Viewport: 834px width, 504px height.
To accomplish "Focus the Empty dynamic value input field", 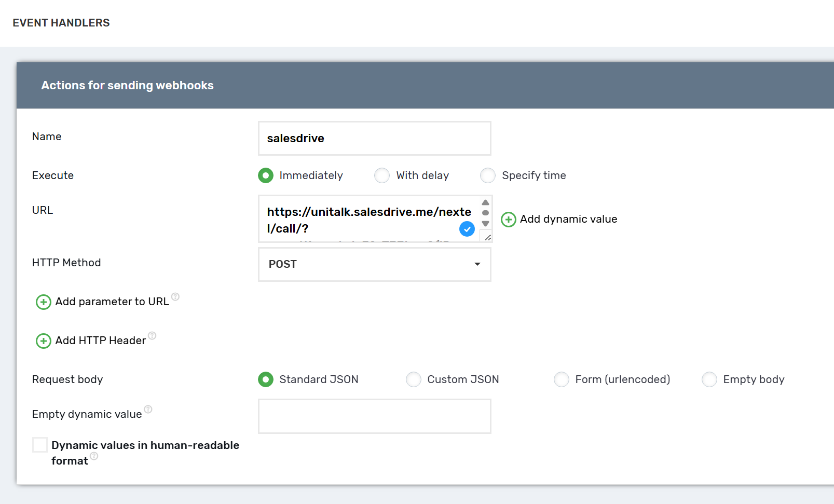I will [374, 416].
